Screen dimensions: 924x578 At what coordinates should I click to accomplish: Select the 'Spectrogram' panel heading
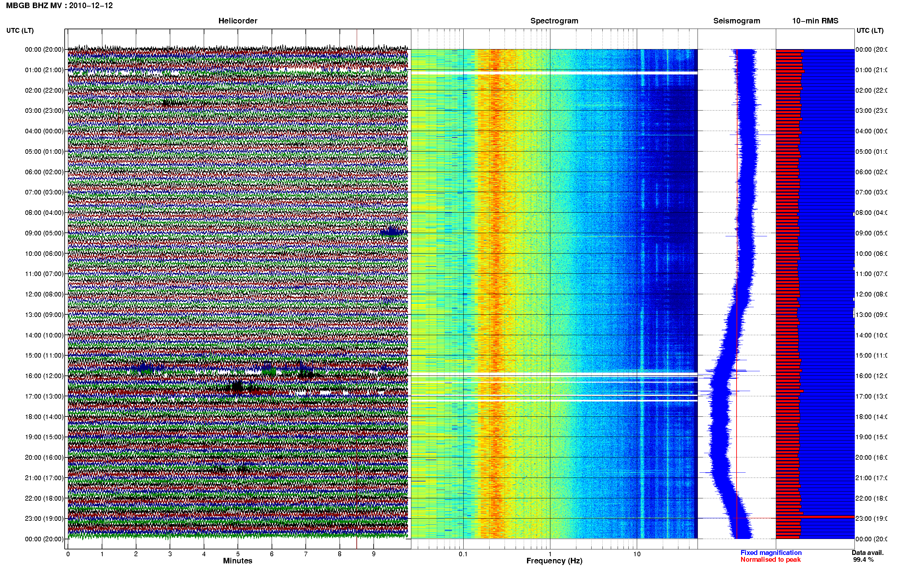[x=554, y=21]
